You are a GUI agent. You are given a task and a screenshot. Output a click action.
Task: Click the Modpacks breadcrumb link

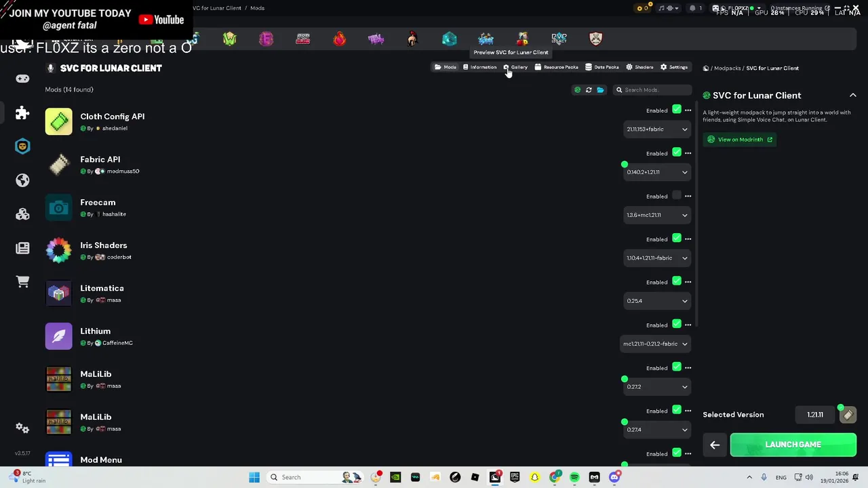pos(727,68)
